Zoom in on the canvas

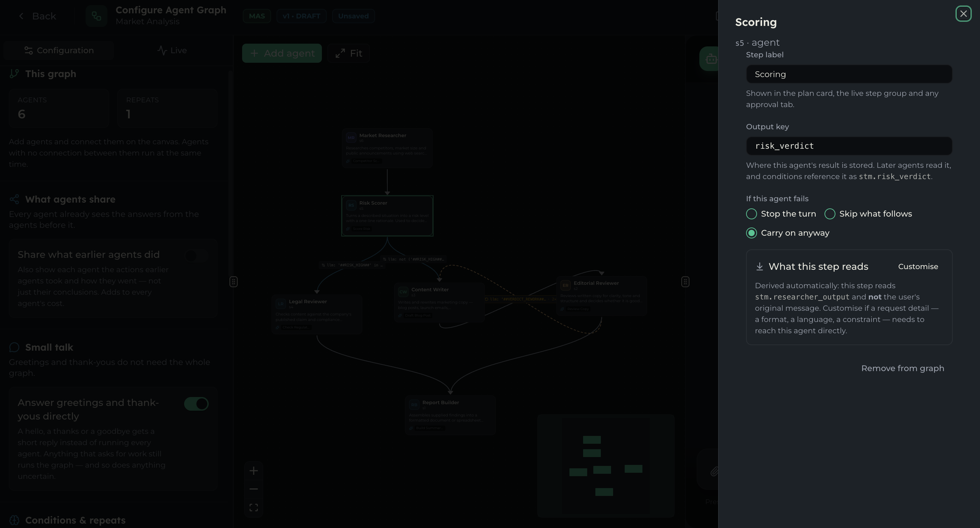coord(254,471)
